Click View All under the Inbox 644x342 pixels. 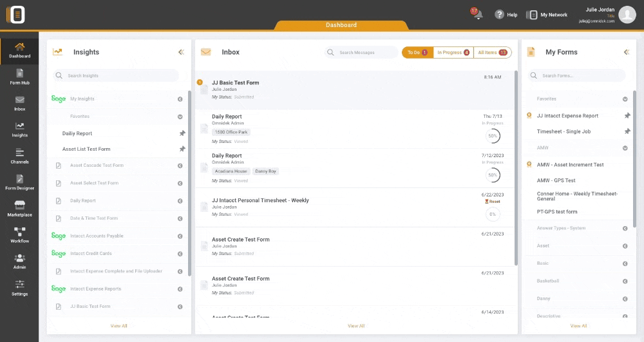[x=356, y=326]
